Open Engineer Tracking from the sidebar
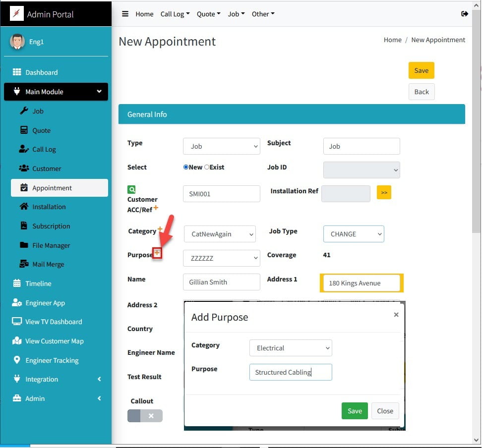 point(52,360)
